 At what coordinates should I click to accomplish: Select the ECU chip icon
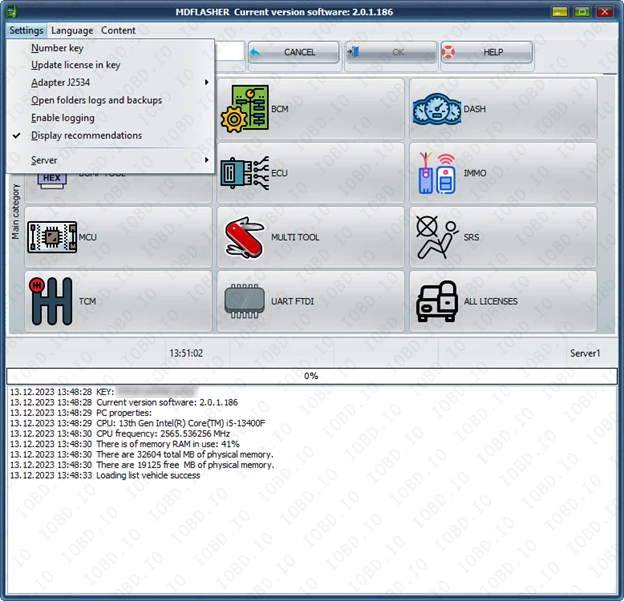click(245, 173)
